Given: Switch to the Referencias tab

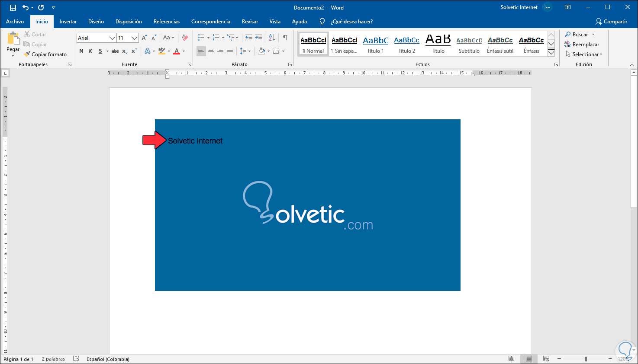Looking at the screenshot, I should 166,22.
